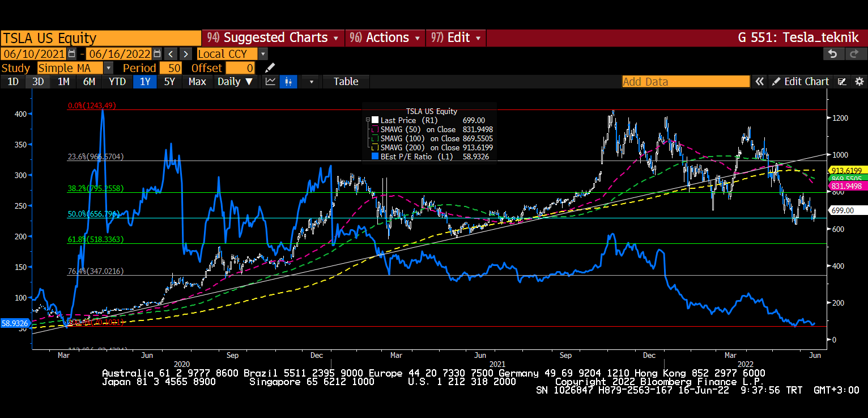
Task: Open the Edit menu
Action: point(456,38)
